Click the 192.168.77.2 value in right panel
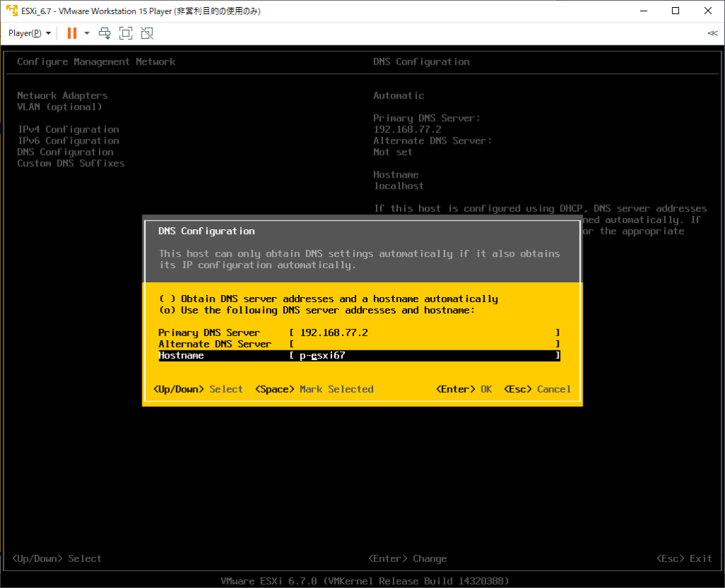This screenshot has height=588, width=725. click(x=407, y=129)
